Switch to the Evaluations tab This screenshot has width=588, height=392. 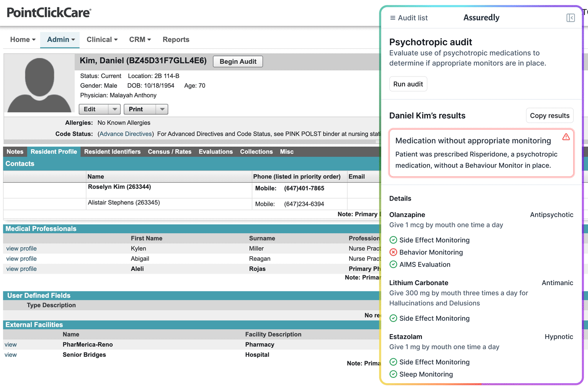(x=216, y=152)
